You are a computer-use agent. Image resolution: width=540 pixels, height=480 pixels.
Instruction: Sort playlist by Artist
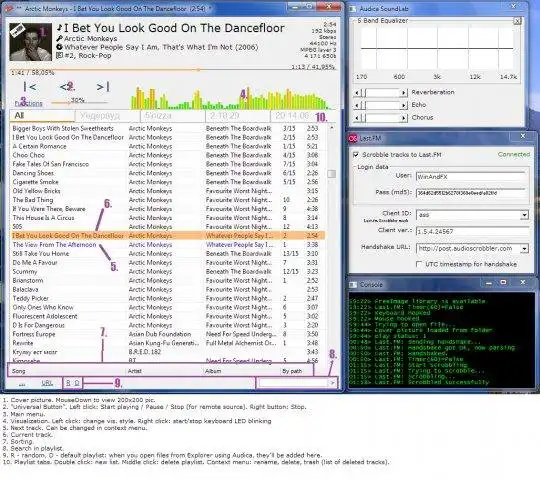[135, 371]
